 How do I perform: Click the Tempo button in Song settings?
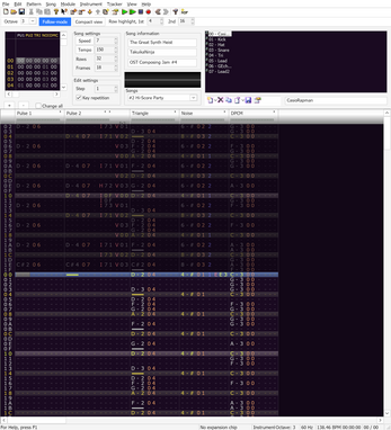(84, 50)
